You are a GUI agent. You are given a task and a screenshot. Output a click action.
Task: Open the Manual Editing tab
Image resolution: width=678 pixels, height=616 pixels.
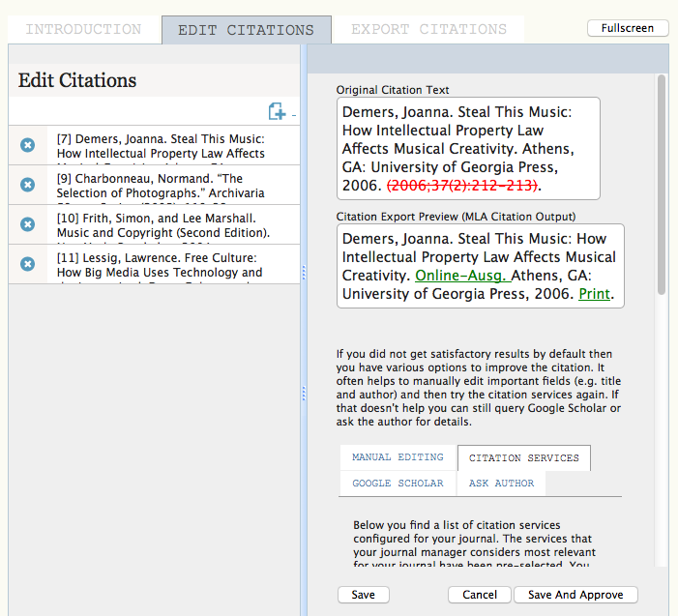coord(398,457)
